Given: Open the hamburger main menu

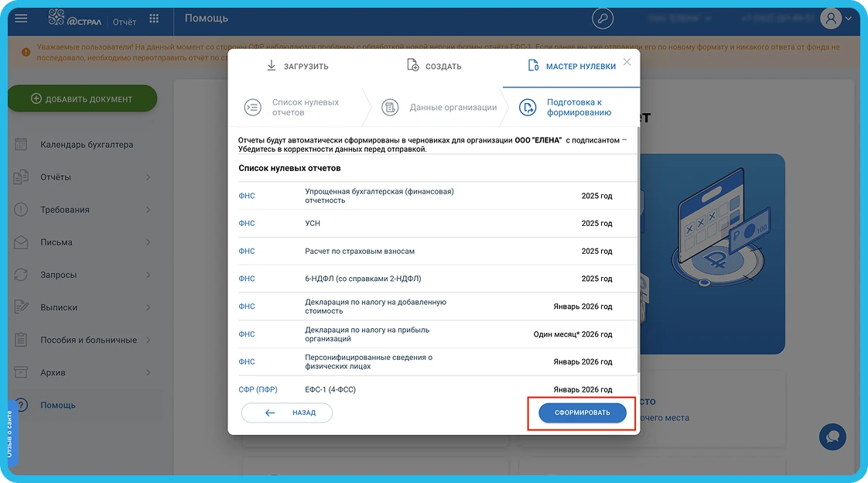Looking at the screenshot, I should pyautogui.click(x=21, y=19).
